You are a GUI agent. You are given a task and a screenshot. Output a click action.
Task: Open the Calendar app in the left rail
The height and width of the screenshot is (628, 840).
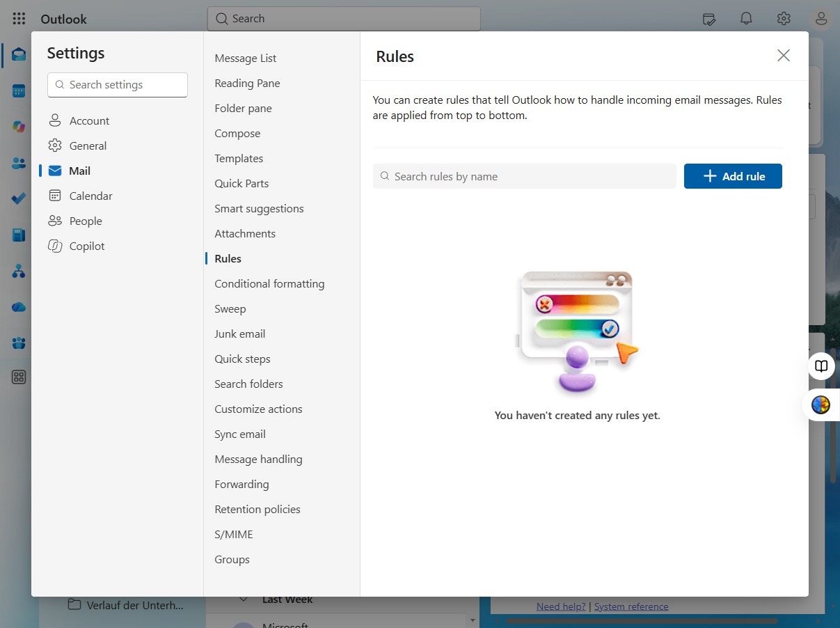(x=19, y=91)
